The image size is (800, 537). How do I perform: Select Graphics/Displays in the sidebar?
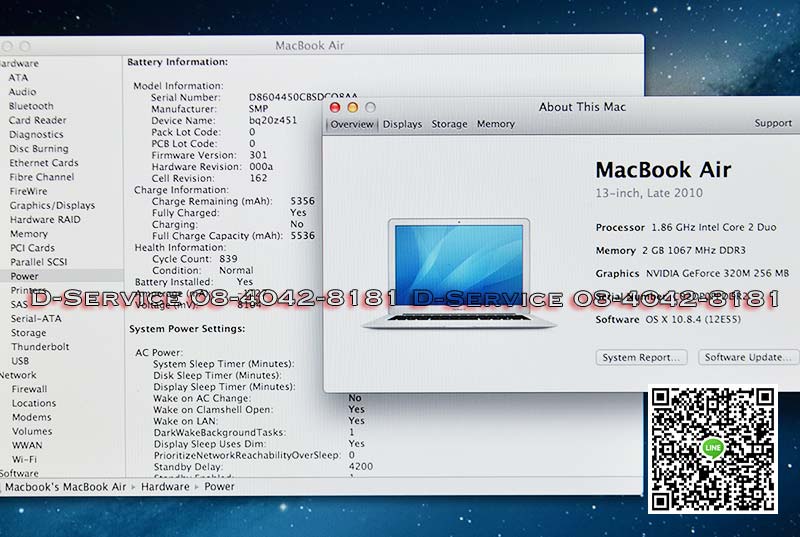click(52, 206)
